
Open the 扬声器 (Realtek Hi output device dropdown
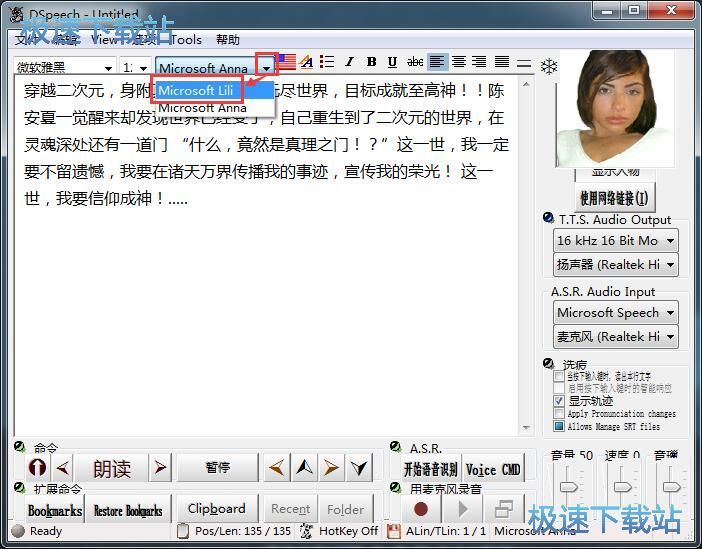pyautogui.click(x=616, y=265)
